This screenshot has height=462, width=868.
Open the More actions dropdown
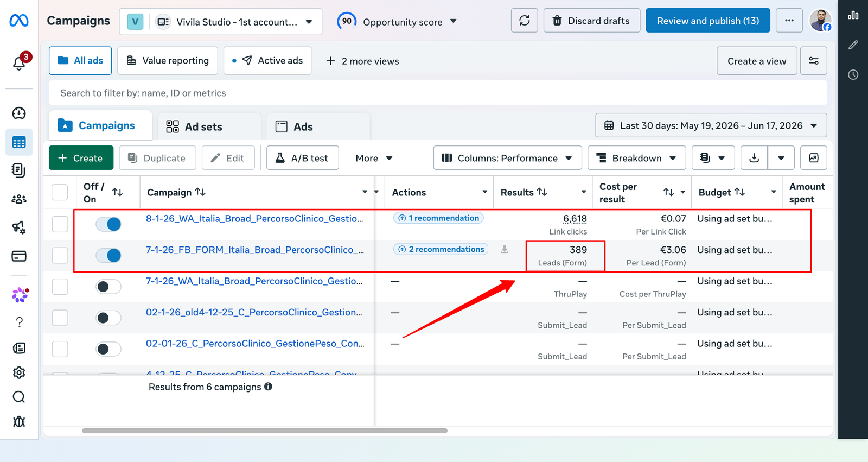pos(374,158)
